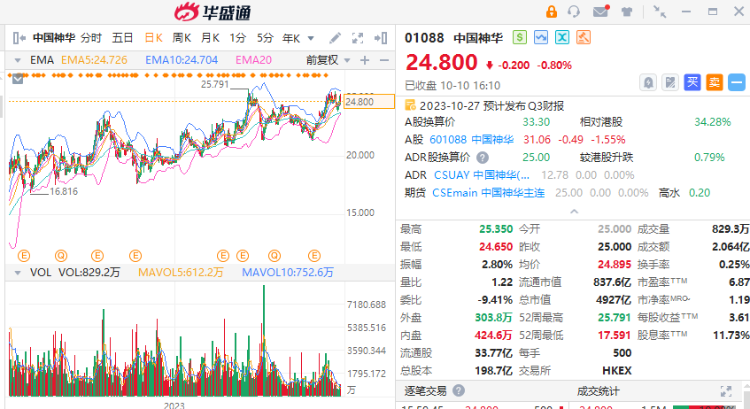Zoom out chart with minus icon
The height and width of the screenshot is (409, 750).
tap(384, 60)
